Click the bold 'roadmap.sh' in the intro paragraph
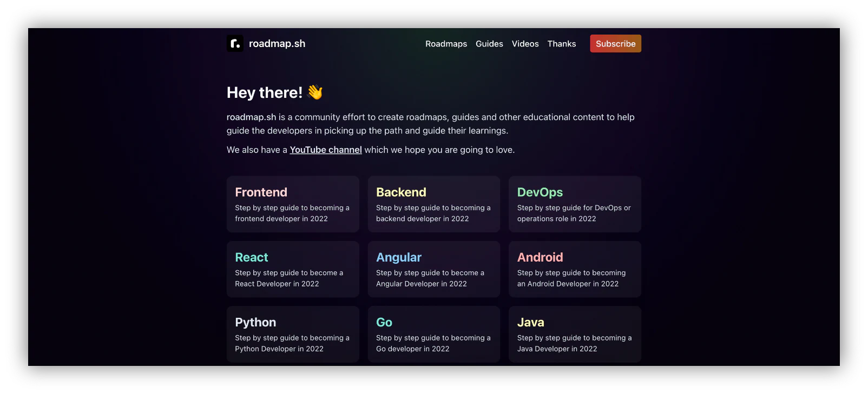Viewport: 868px width, 394px height. [x=251, y=117]
